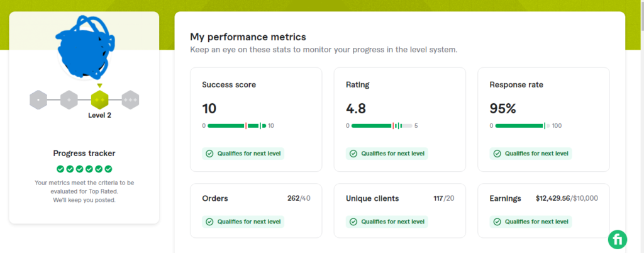
Task: Click the My performance metrics heading
Action: [x=248, y=37]
